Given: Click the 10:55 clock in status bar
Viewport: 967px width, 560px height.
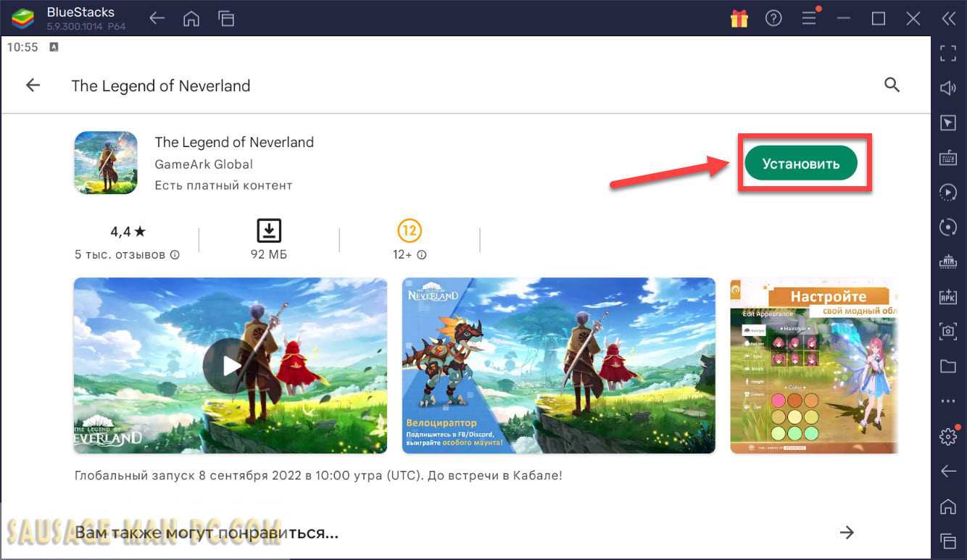Looking at the screenshot, I should pos(22,47).
